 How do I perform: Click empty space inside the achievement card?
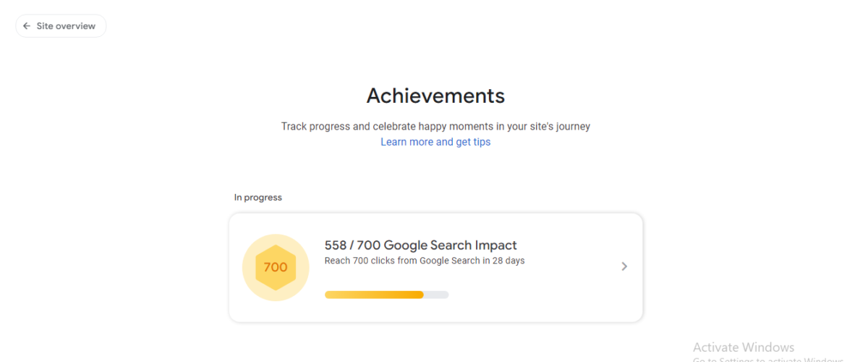point(550,297)
